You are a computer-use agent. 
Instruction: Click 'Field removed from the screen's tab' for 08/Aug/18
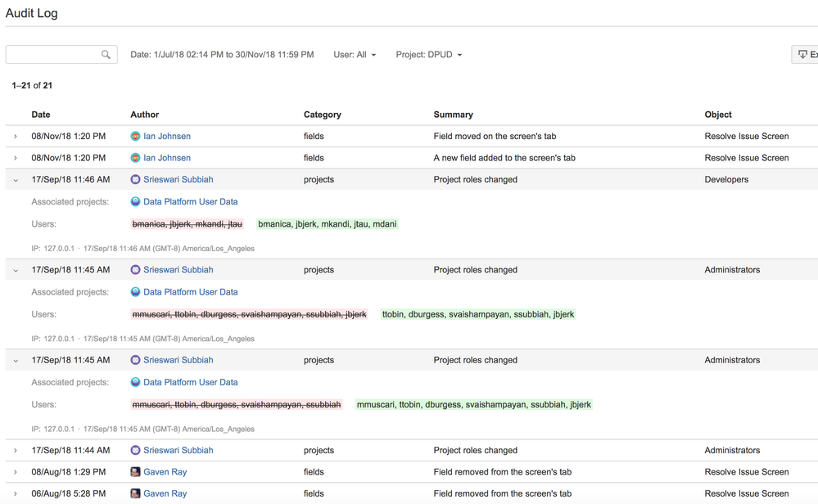(503, 472)
